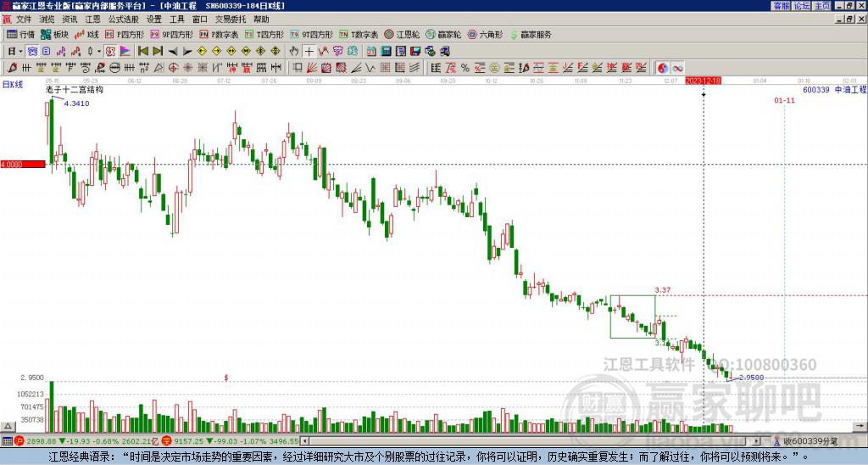Open the 江恩 menu
This screenshot has height=465, width=868.
click(92, 20)
